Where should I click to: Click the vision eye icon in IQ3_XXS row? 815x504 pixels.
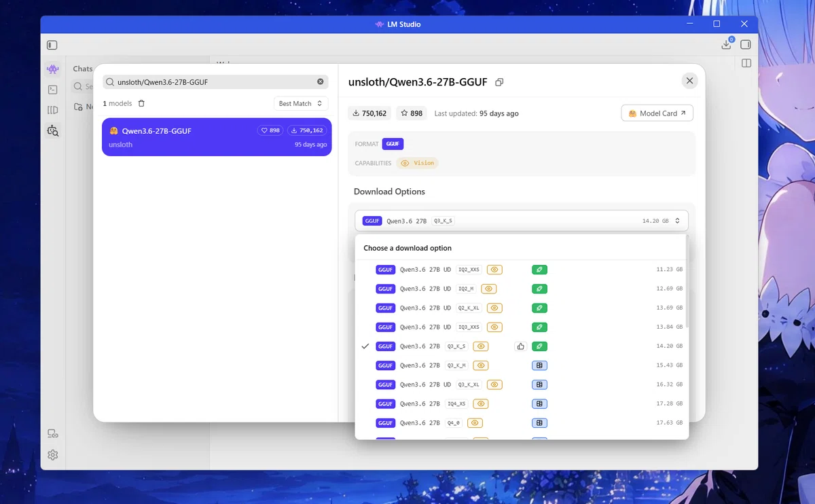(494, 327)
